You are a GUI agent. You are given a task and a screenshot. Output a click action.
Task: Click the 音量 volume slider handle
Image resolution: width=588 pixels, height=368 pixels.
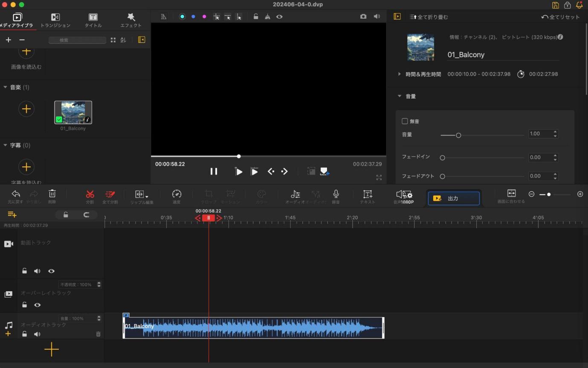click(458, 135)
